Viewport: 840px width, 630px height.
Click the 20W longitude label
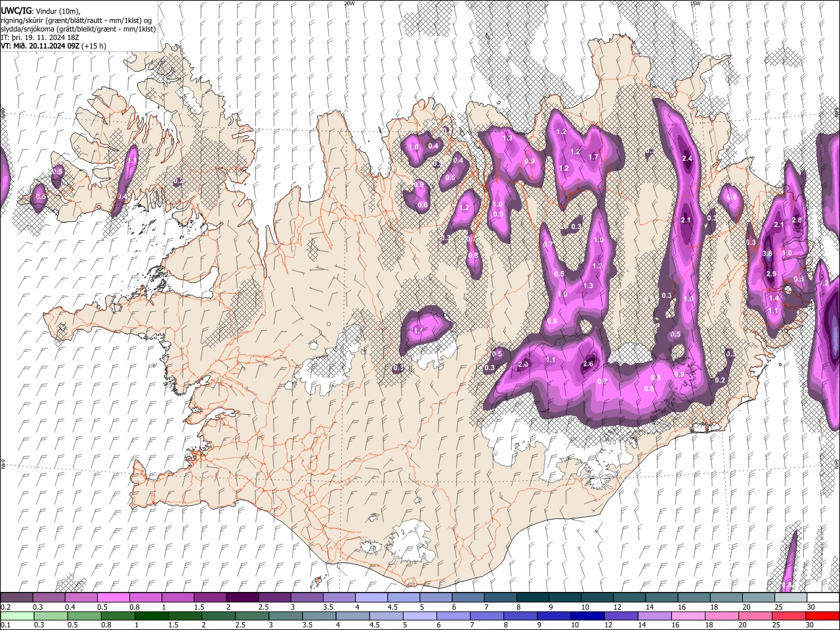click(349, 3)
